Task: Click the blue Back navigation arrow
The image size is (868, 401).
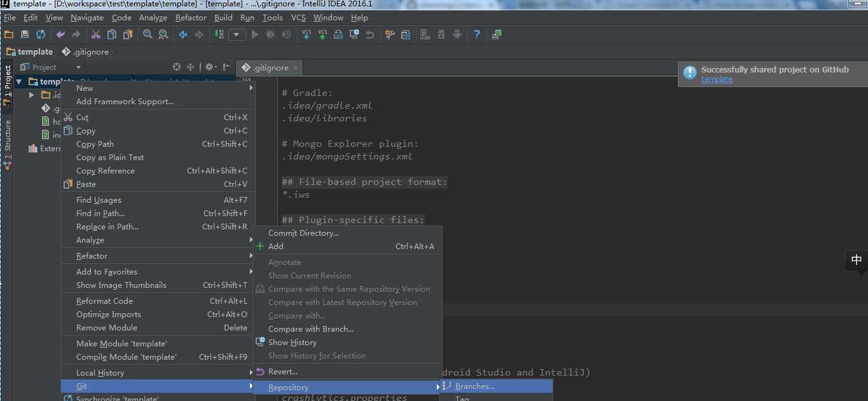Action: tap(183, 34)
